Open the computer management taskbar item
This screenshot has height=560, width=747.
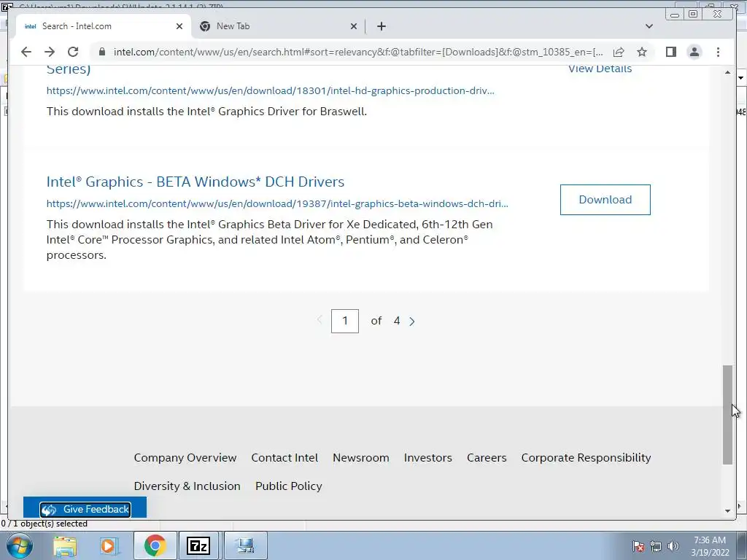click(x=245, y=545)
